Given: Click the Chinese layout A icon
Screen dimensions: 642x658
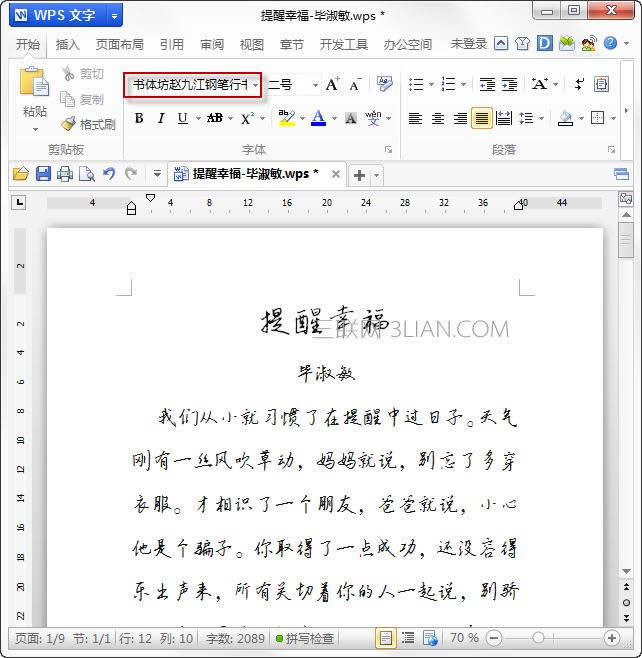Looking at the screenshot, I should click(540, 84).
